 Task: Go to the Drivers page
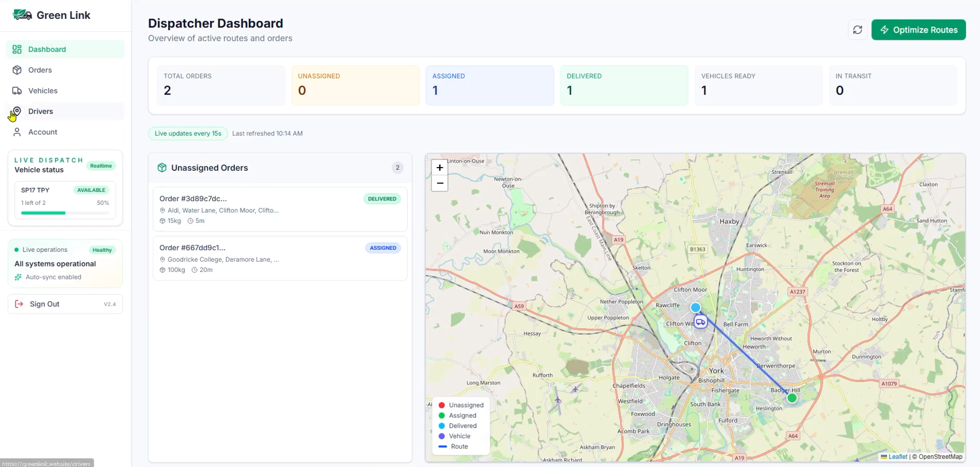point(40,111)
